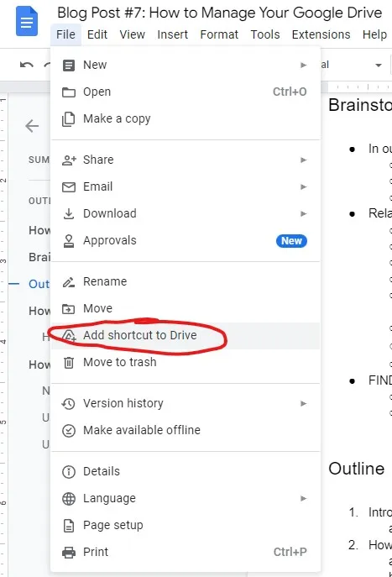Click the Print printer icon

pyautogui.click(x=69, y=552)
